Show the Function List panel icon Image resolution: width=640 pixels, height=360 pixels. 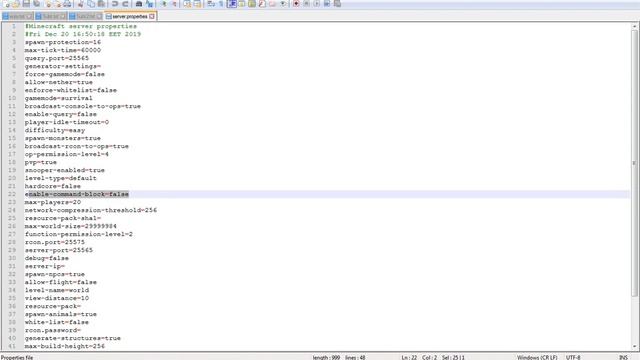[262, 4]
